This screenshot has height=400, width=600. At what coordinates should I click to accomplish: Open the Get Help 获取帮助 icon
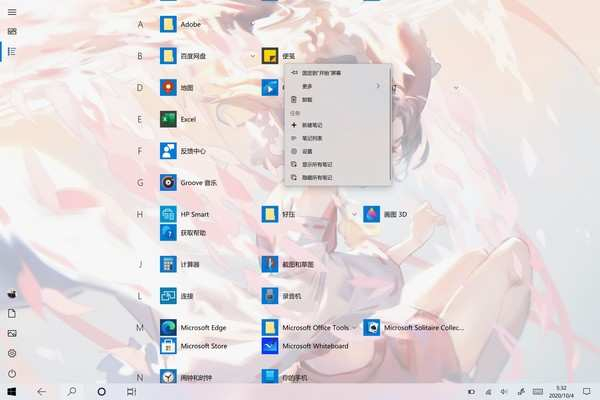point(168,233)
